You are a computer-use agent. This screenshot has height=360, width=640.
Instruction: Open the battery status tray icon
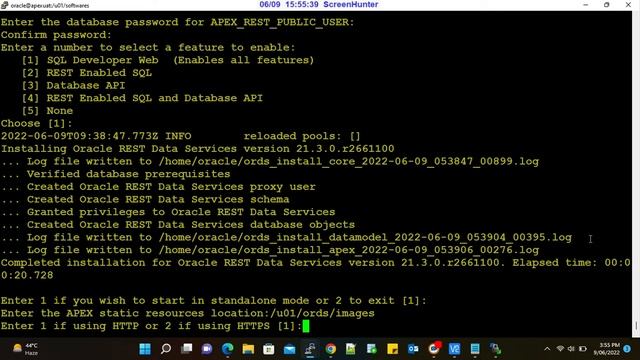coord(583,349)
